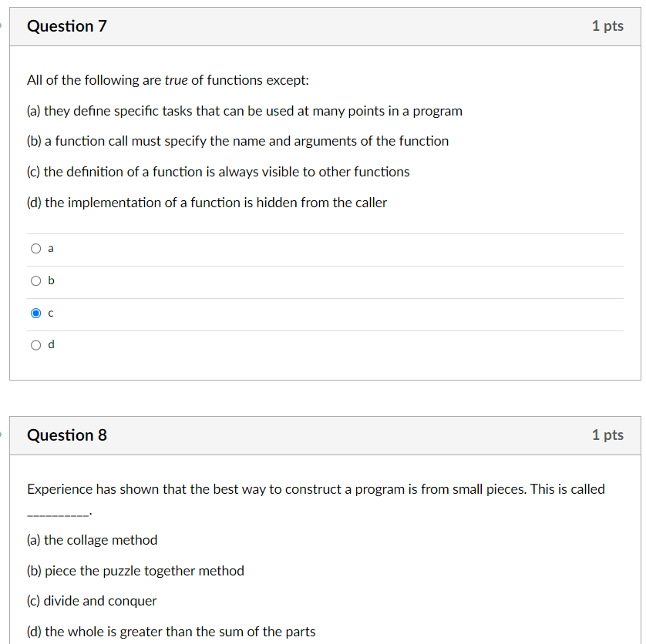This screenshot has height=644, width=646.
Task: Click option '(d) the whole is greater' text
Action: click(x=171, y=632)
